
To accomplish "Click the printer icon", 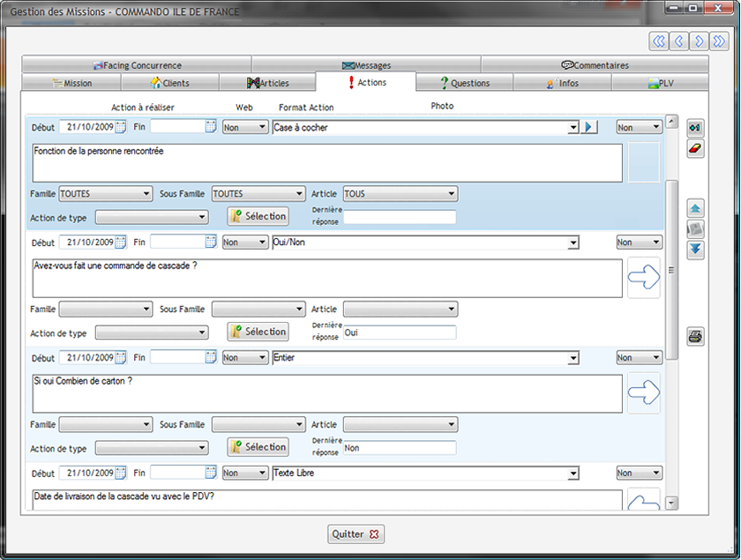I will (696, 336).
